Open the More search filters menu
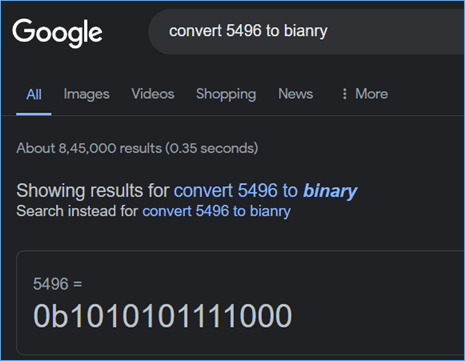Image resolution: width=465 pixels, height=361 pixels. point(365,94)
